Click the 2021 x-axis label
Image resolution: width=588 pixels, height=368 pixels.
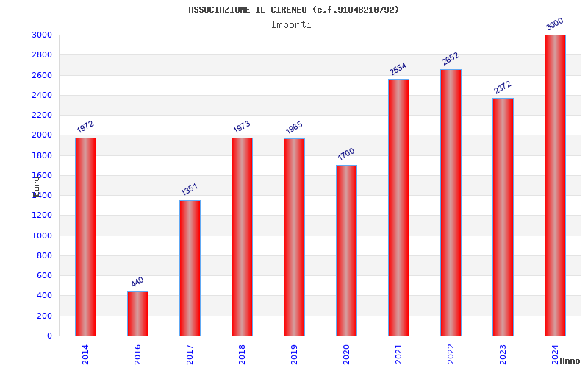click(x=398, y=354)
